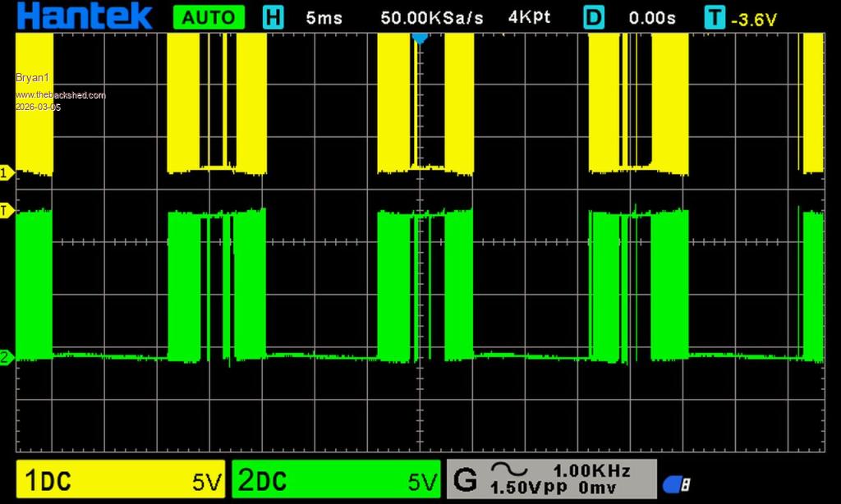841x504 pixels.
Task: Click the H horizontal timebase icon
Action: (x=273, y=17)
